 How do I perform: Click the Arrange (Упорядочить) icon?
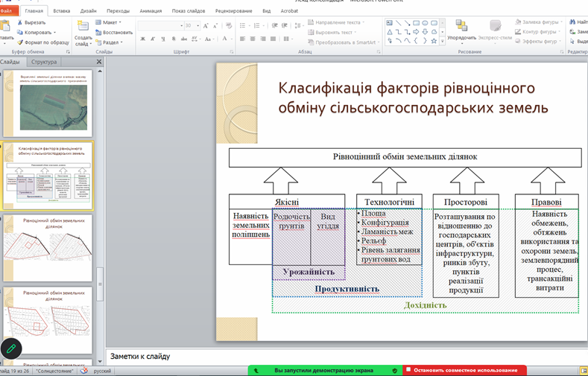[461, 27]
